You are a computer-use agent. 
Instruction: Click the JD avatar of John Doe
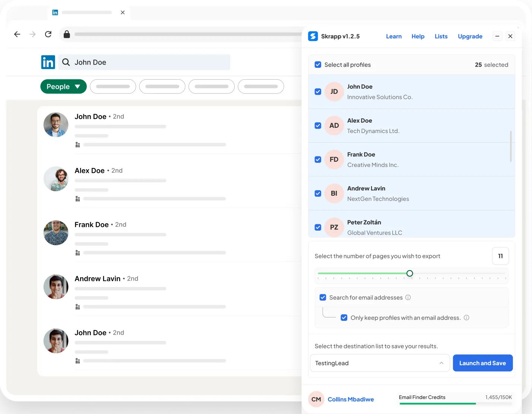(334, 92)
